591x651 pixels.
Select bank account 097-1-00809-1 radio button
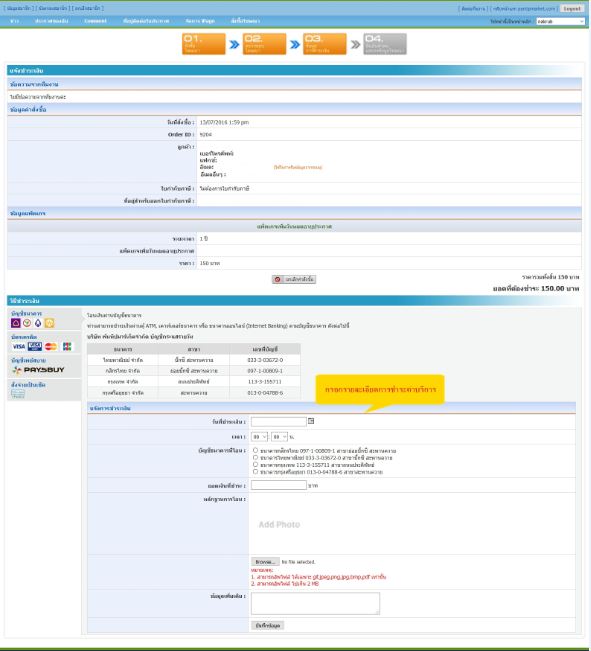pyautogui.click(x=255, y=450)
